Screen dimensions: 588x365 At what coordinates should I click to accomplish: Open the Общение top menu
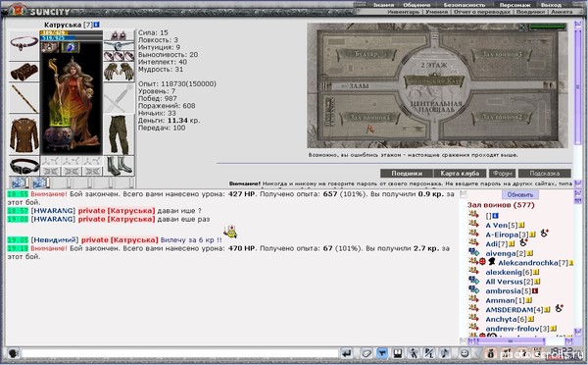[x=416, y=5]
